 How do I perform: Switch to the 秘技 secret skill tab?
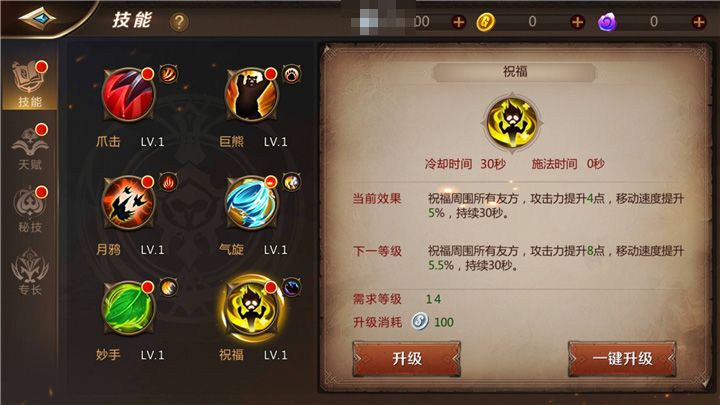coord(30,209)
